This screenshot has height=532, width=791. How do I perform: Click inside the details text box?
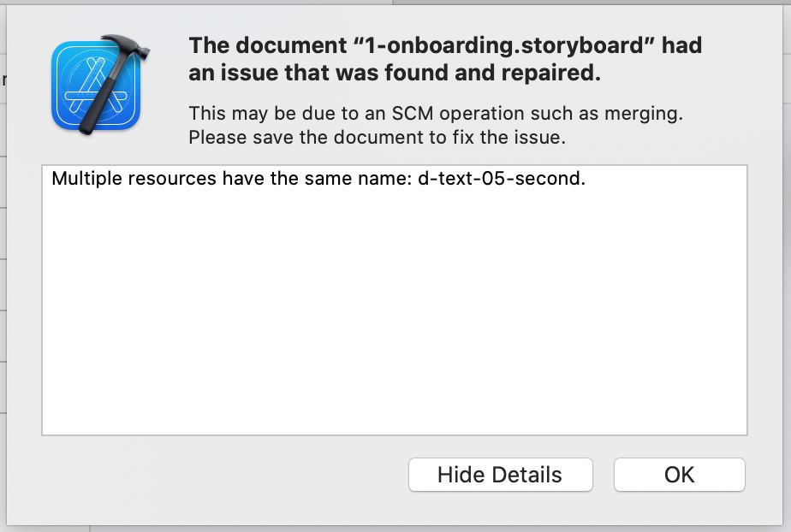pyautogui.click(x=395, y=299)
